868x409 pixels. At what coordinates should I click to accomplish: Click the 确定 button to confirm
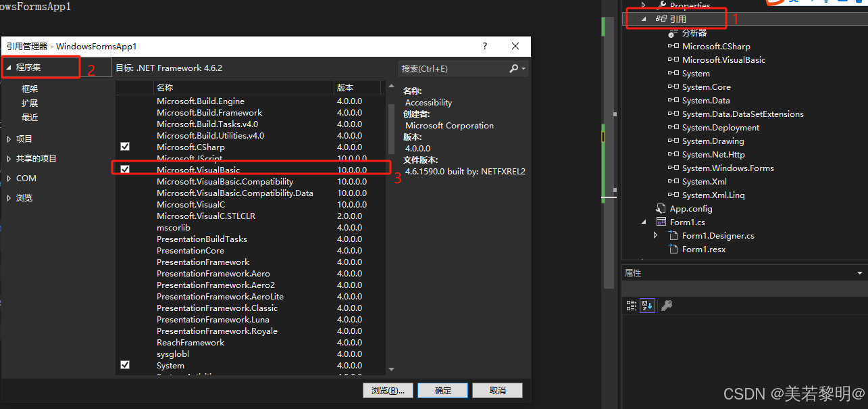click(442, 390)
